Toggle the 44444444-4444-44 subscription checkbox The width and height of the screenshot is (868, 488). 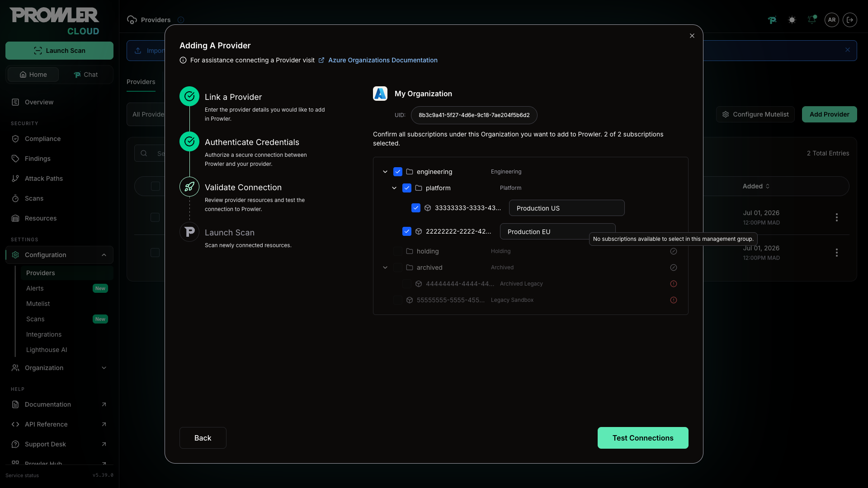tap(407, 284)
